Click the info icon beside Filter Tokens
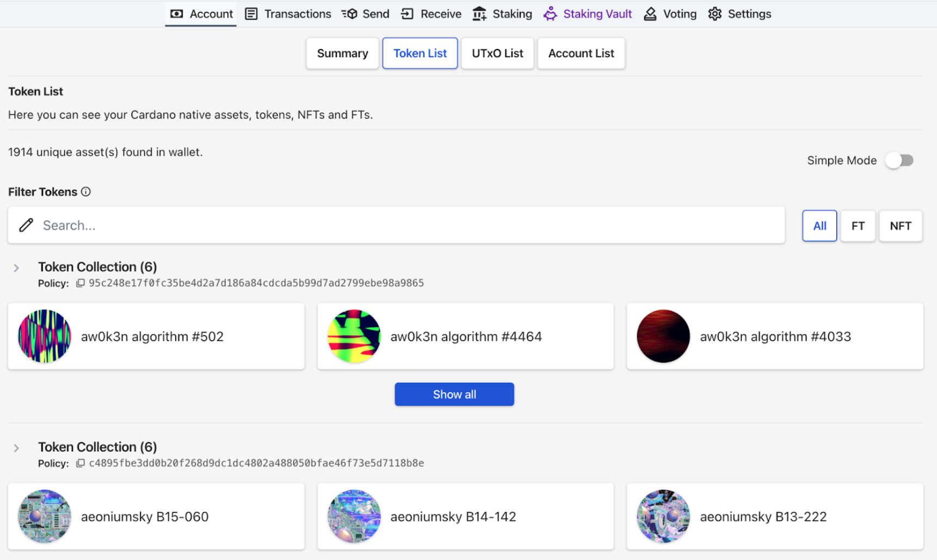 [86, 192]
